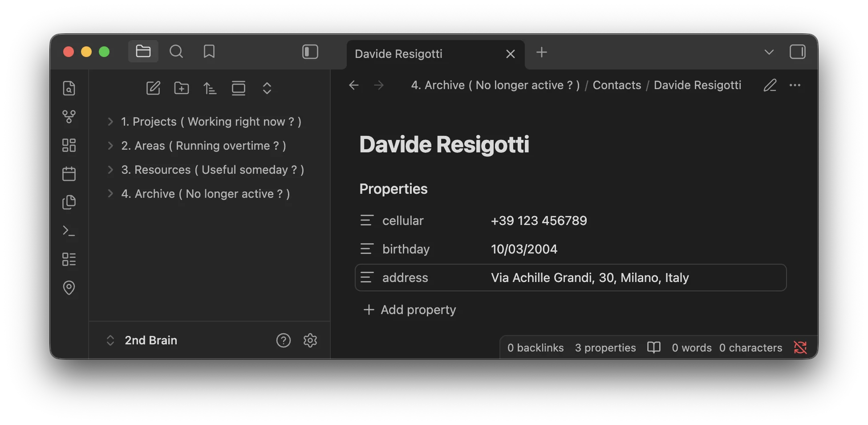
Task: Open canvas ribbon icon
Action: [x=69, y=145]
